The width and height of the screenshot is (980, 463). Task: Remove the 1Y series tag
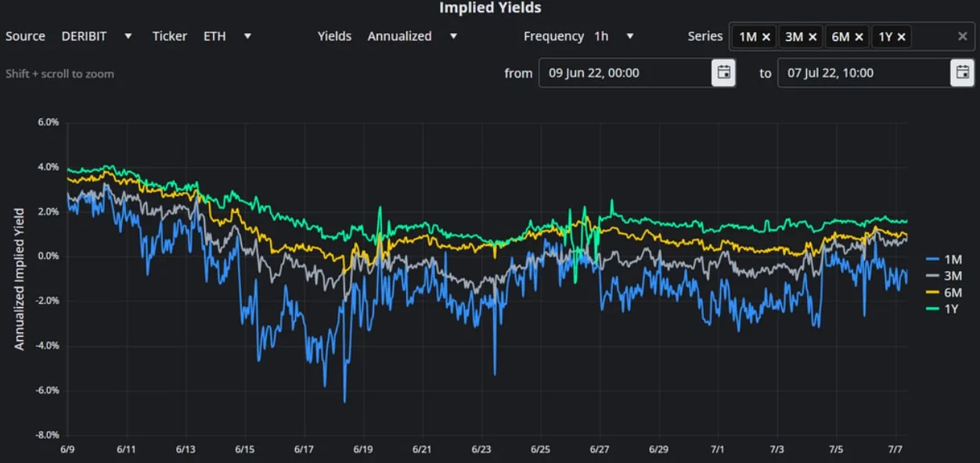[x=902, y=37]
